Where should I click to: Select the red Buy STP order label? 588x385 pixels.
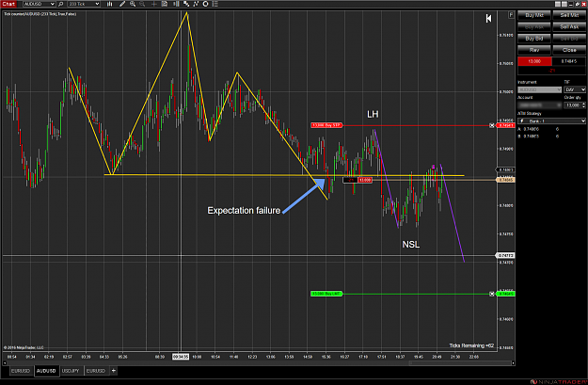tap(326, 125)
